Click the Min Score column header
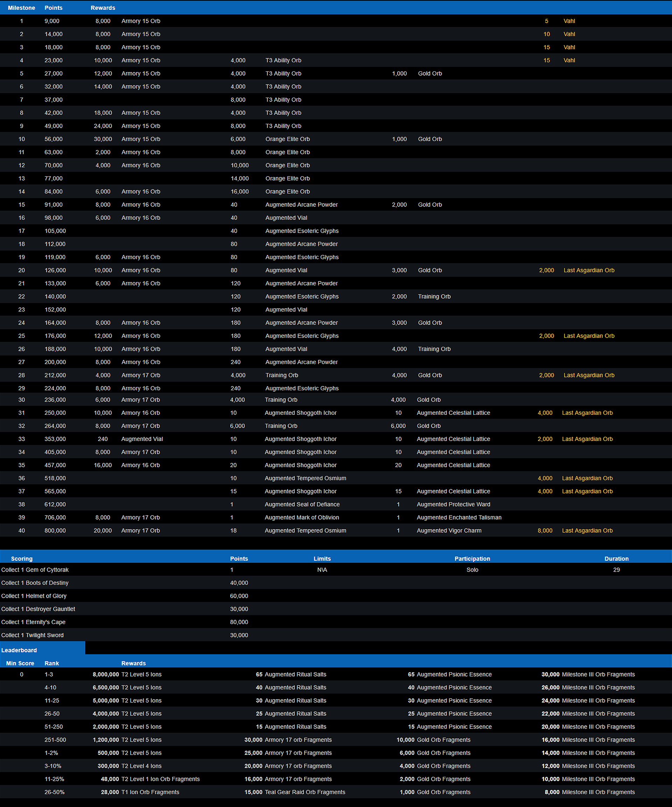 [x=20, y=663]
